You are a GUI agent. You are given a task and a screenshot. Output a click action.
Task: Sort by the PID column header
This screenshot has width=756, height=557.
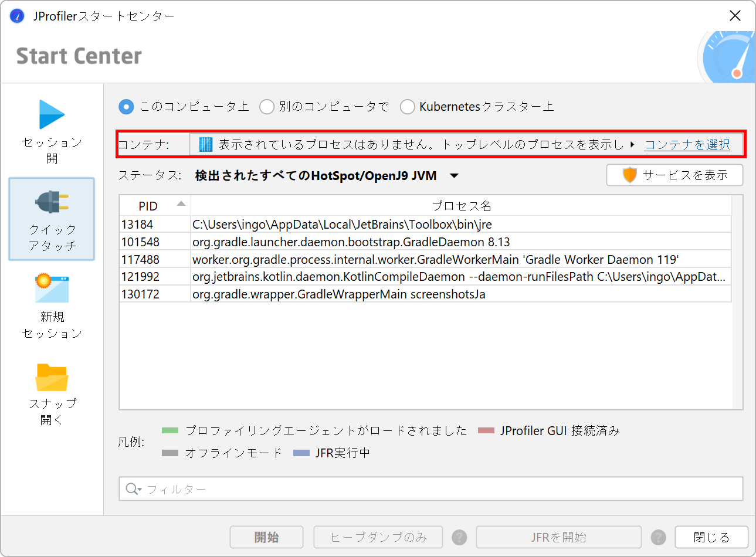pos(155,206)
